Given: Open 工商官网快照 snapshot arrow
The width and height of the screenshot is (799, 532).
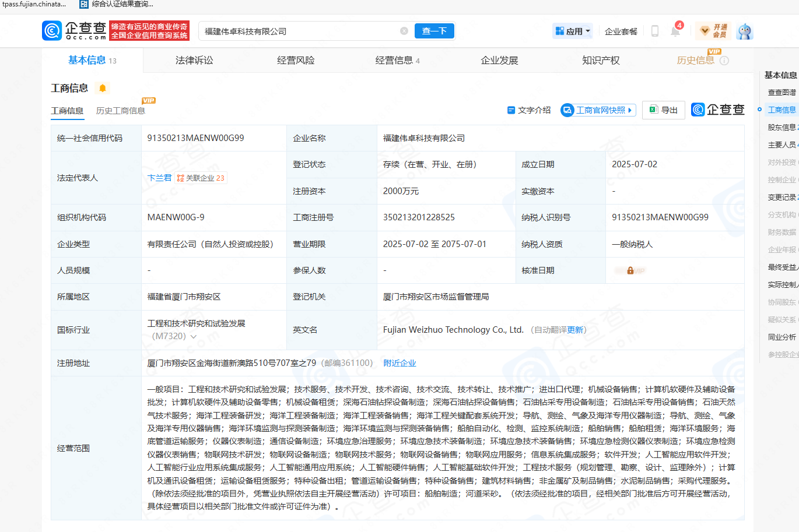Looking at the screenshot, I should point(630,110).
